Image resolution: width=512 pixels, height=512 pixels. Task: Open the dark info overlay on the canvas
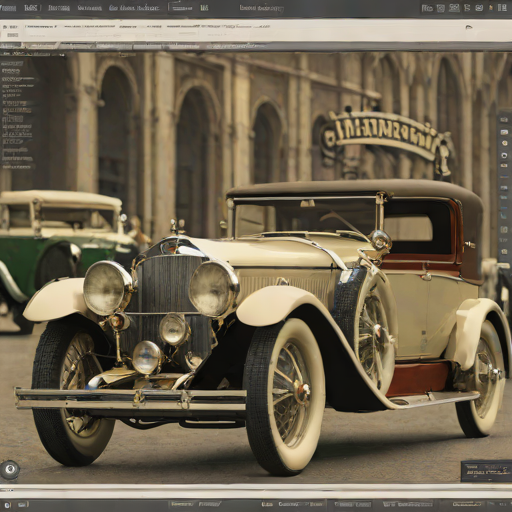tap(486, 471)
